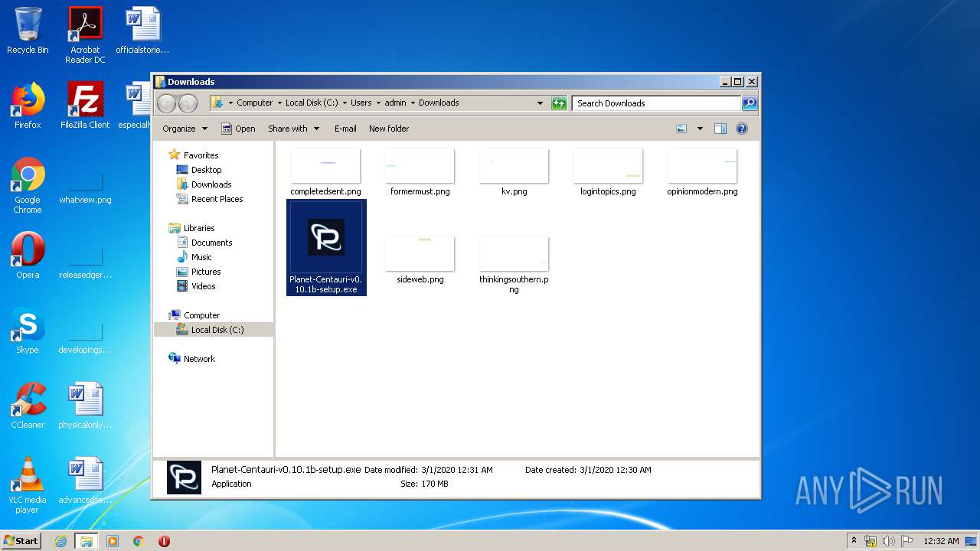This screenshot has width=980, height=551.
Task: Show hidden tray icons arrow
Action: (x=854, y=541)
